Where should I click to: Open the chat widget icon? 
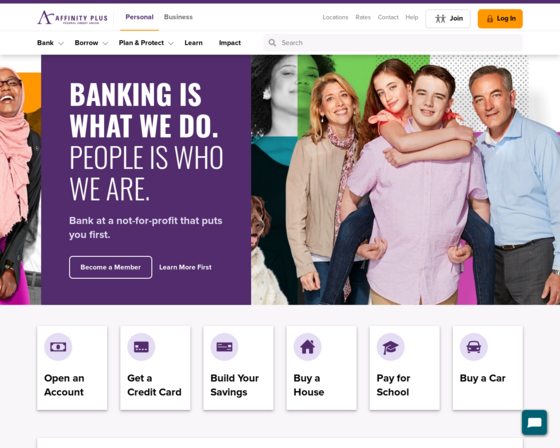534,423
